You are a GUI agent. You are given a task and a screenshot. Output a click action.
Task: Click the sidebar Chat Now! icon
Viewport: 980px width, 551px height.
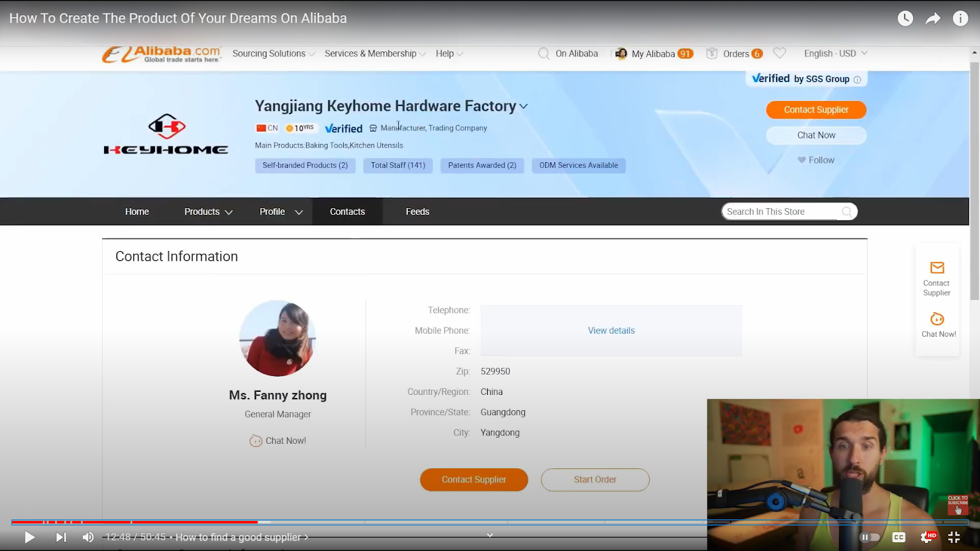point(937,319)
